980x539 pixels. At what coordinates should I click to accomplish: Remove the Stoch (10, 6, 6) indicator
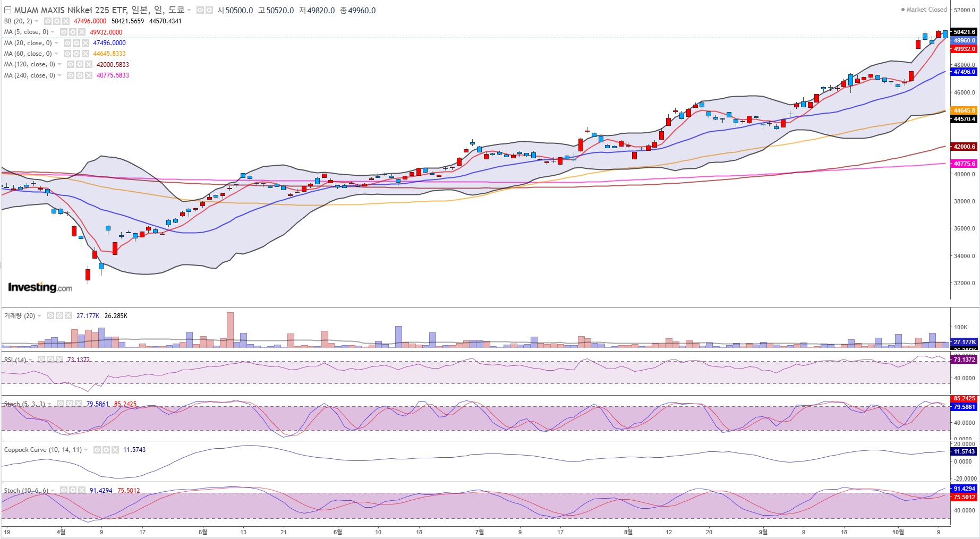[81, 490]
